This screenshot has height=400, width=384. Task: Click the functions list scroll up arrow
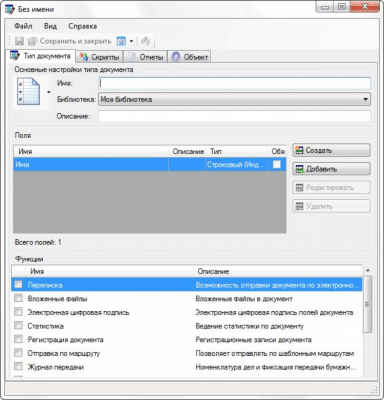(367, 270)
